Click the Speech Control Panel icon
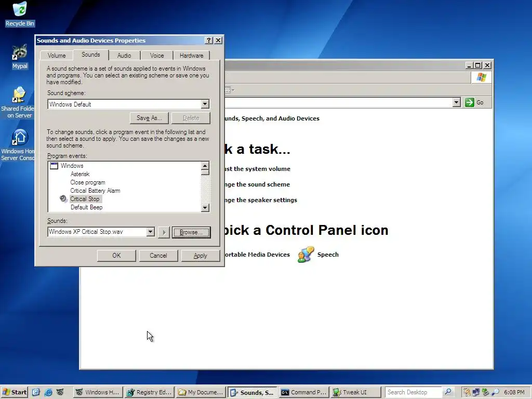Screen dimensions: 532x399 point(305,255)
